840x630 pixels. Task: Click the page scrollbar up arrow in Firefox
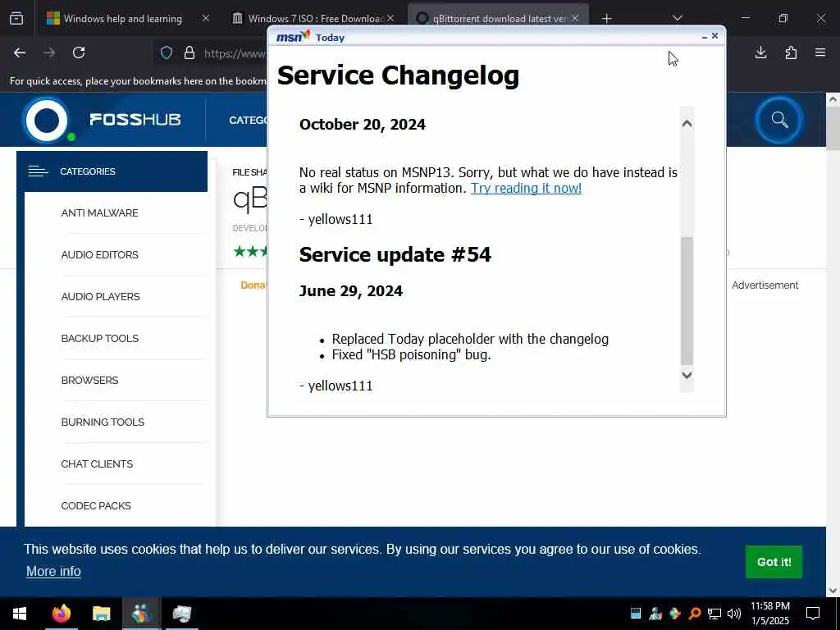pyautogui.click(x=833, y=99)
